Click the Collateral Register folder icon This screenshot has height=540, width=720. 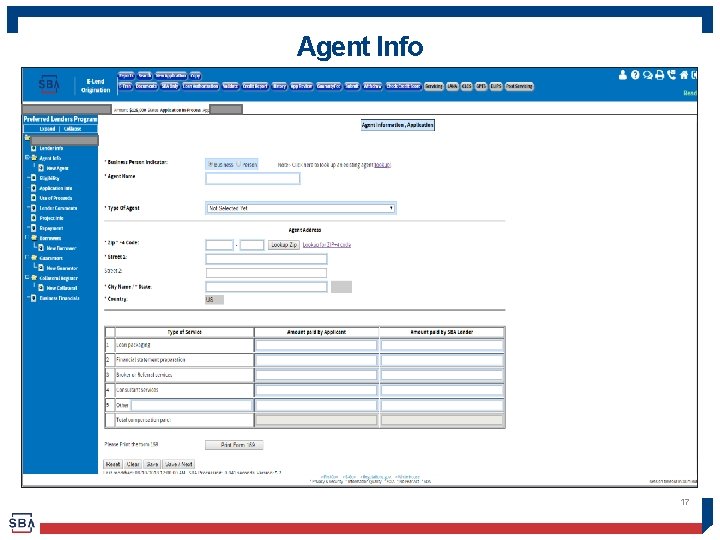[34, 278]
